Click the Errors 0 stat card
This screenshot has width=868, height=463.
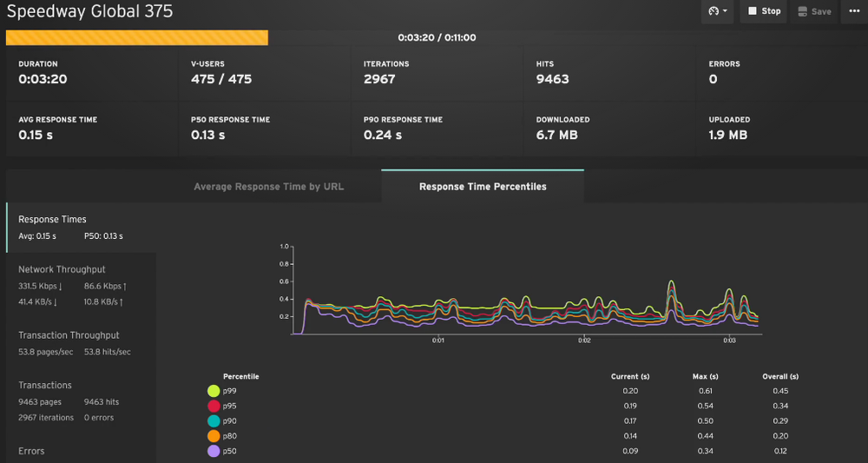[x=782, y=74]
